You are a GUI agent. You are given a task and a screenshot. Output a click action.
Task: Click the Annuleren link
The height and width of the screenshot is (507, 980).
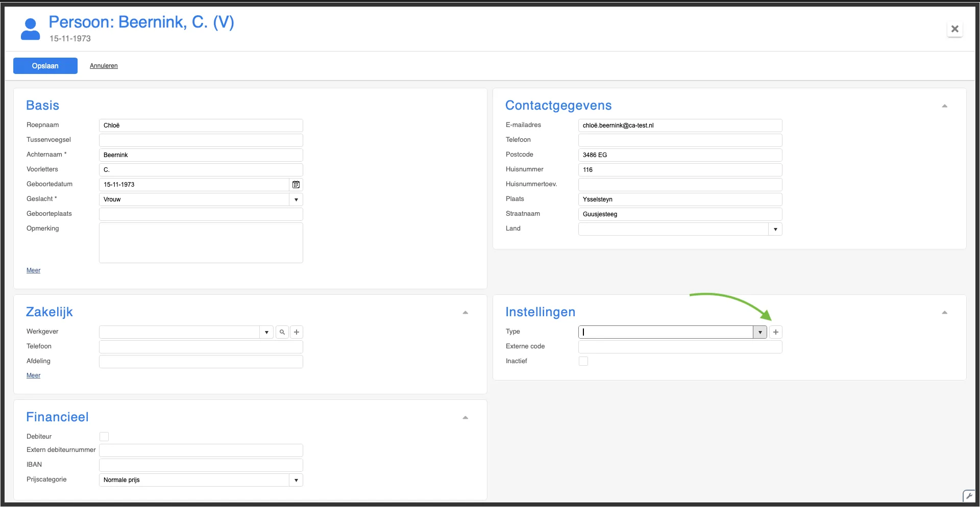point(104,66)
